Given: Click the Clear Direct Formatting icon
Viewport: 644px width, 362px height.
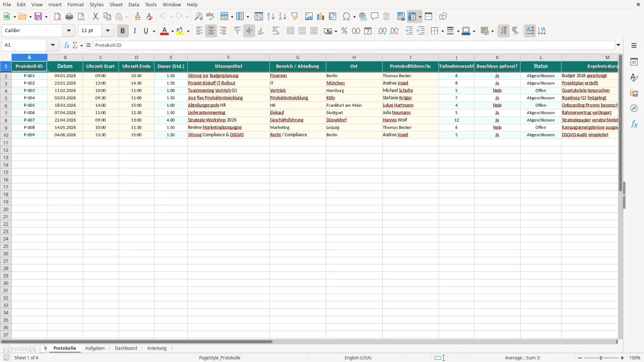Looking at the screenshot, I should point(150,17).
